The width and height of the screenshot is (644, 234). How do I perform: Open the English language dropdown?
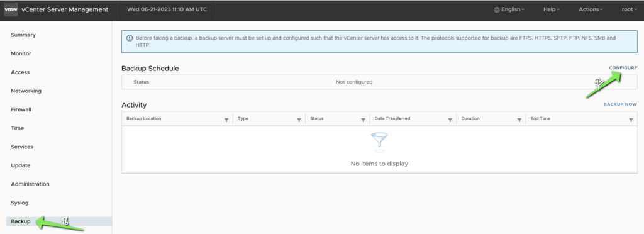pyautogui.click(x=509, y=9)
